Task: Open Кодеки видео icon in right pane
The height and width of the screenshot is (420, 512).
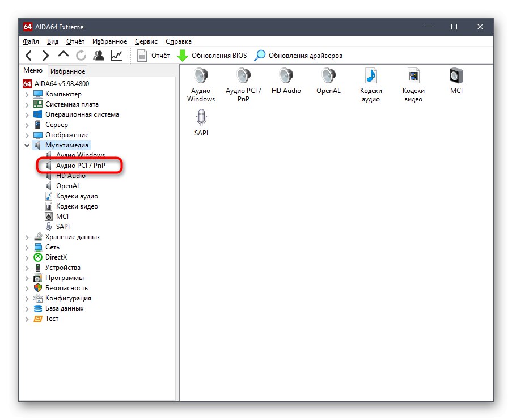Action: click(413, 85)
